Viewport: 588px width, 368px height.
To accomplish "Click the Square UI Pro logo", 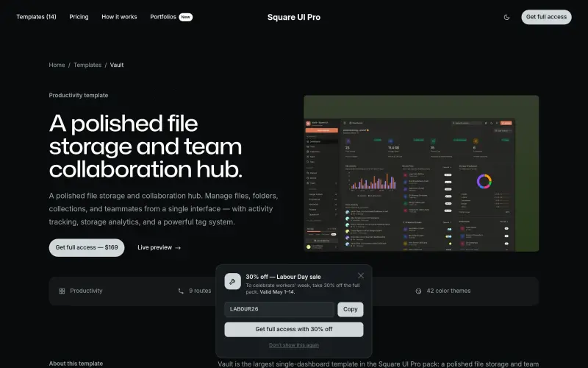I will click(294, 17).
